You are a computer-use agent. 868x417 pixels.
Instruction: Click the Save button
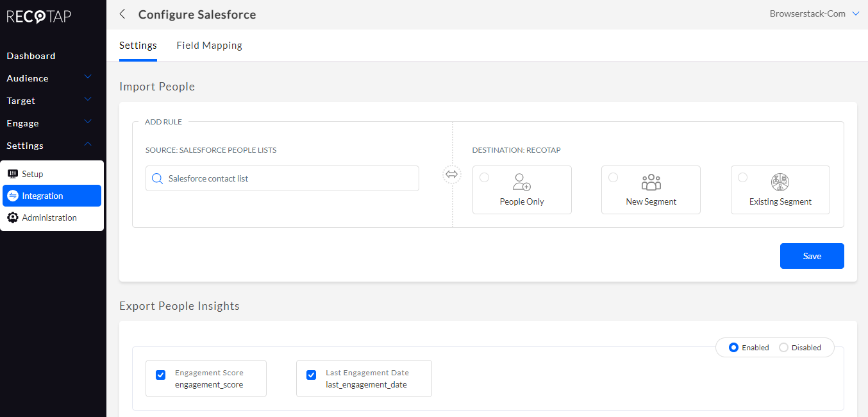pyautogui.click(x=812, y=256)
